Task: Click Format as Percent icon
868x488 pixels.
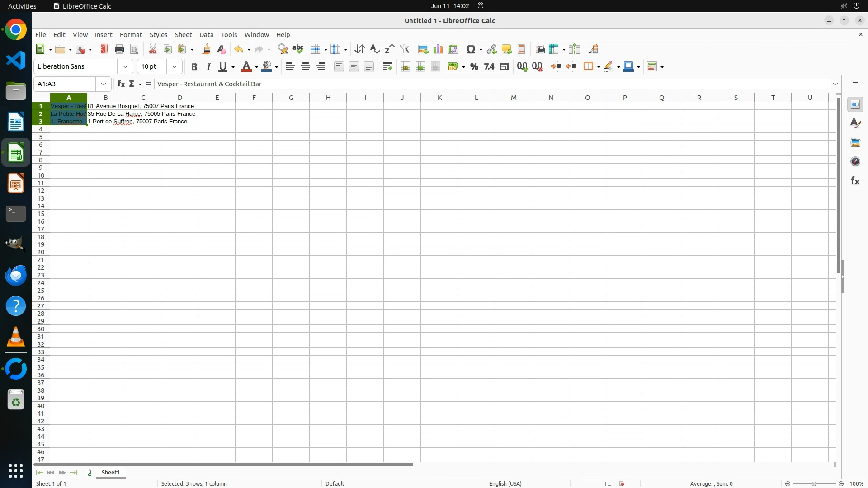Action: [474, 67]
